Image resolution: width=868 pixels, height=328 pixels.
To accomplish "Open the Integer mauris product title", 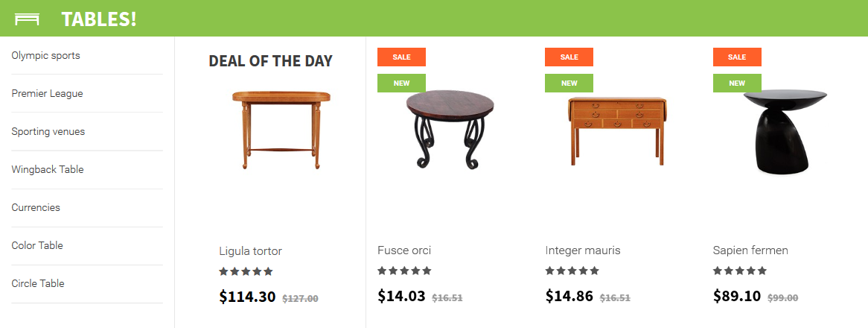I will [x=583, y=250].
